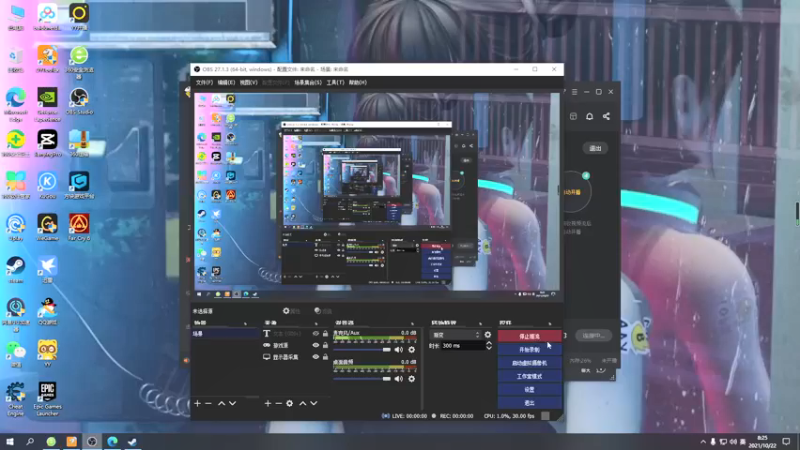Toggle lock on 显示器采集 source
Viewport: 800px width, 450px height.
[326, 357]
